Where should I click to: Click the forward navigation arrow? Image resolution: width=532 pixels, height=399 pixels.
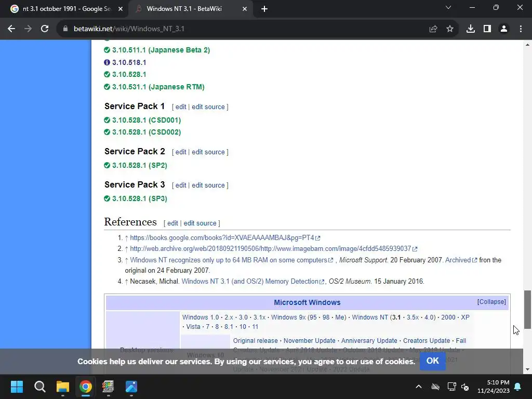pyautogui.click(x=28, y=29)
